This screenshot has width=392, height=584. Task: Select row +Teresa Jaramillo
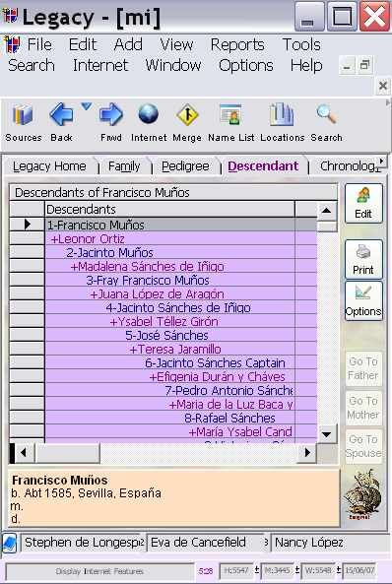pyautogui.click(x=170, y=349)
